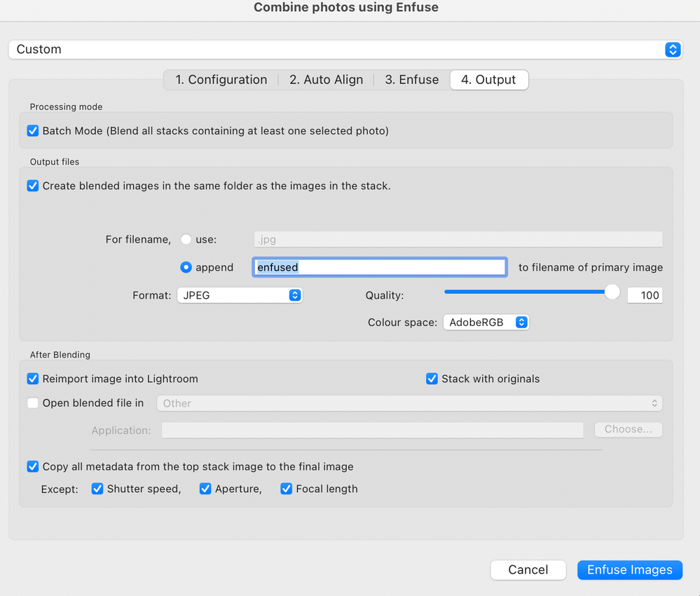Click the Application path field
The image size is (700, 596).
[372, 431]
